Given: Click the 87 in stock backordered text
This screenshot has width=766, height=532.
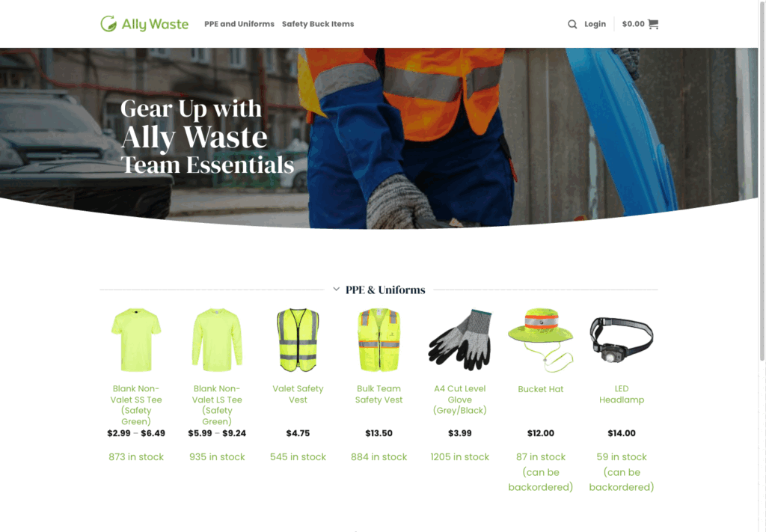Looking at the screenshot, I should point(541,472).
